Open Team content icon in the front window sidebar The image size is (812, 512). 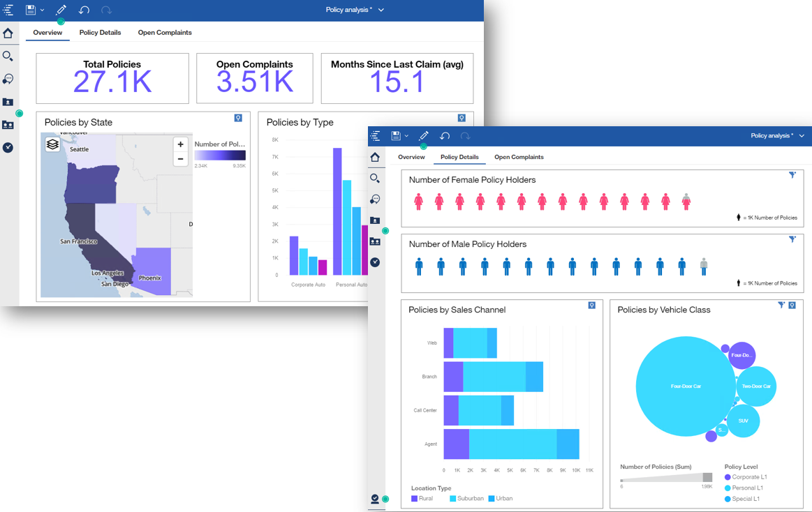click(375, 241)
